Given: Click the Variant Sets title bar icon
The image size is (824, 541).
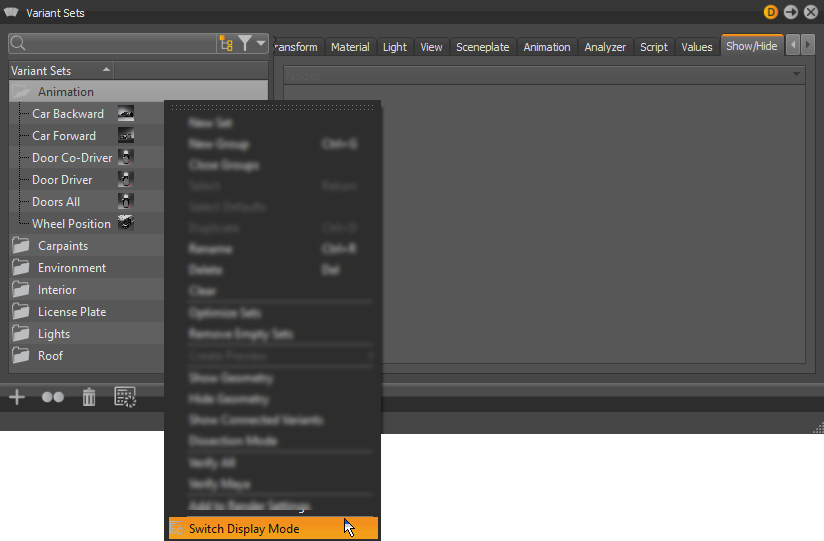Looking at the screenshot, I should coord(11,12).
